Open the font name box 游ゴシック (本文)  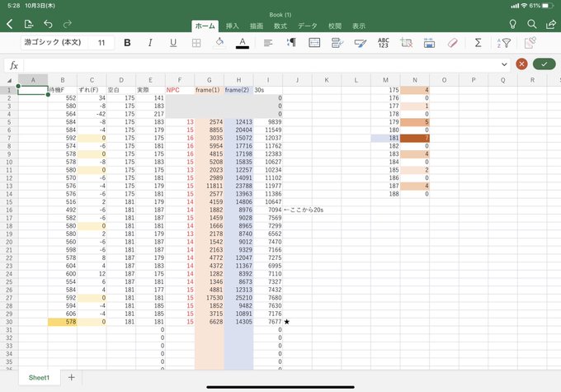point(53,42)
